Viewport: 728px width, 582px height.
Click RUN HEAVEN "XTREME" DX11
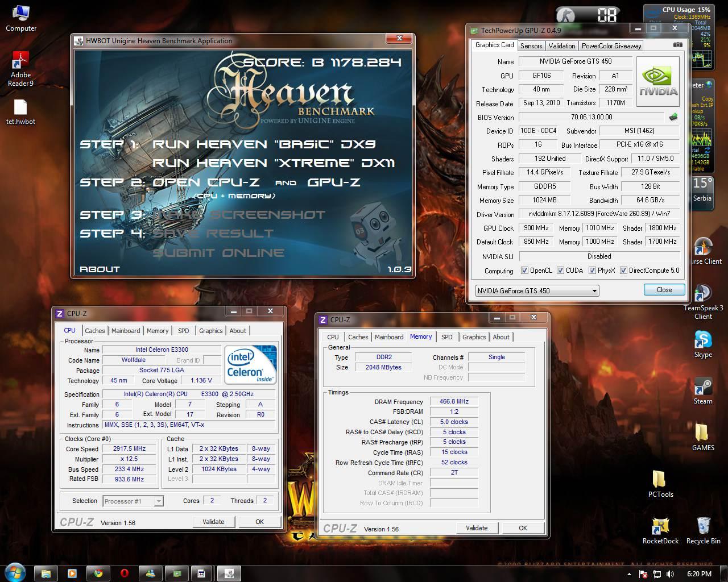coord(274,163)
